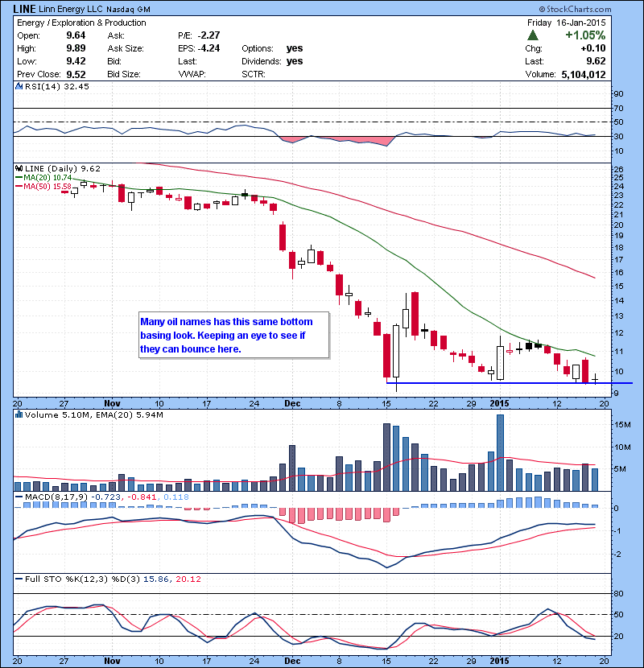Click the 10M label on the volume axis
This screenshot has height=668, width=644.
coord(622,447)
